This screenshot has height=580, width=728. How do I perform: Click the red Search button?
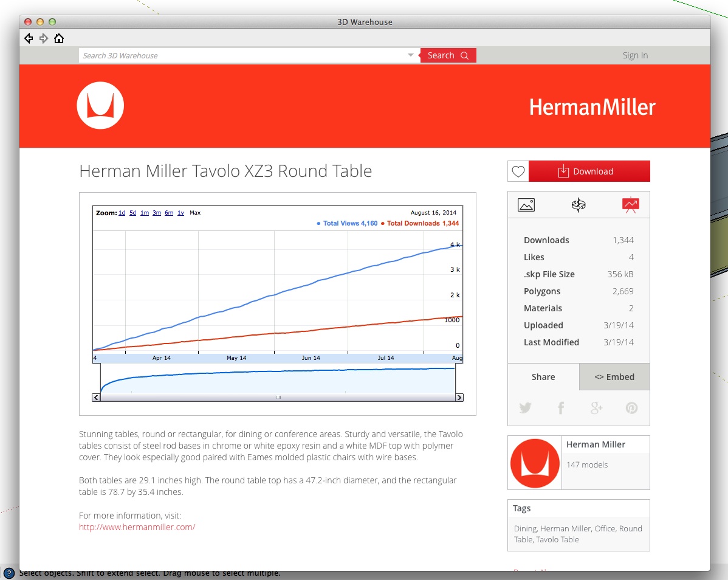[x=448, y=55]
